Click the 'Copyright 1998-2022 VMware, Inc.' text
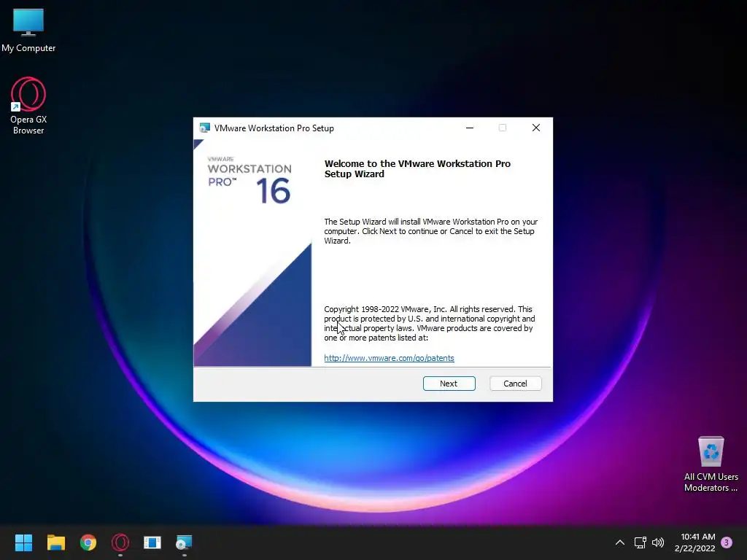747x560 pixels. coord(429,323)
